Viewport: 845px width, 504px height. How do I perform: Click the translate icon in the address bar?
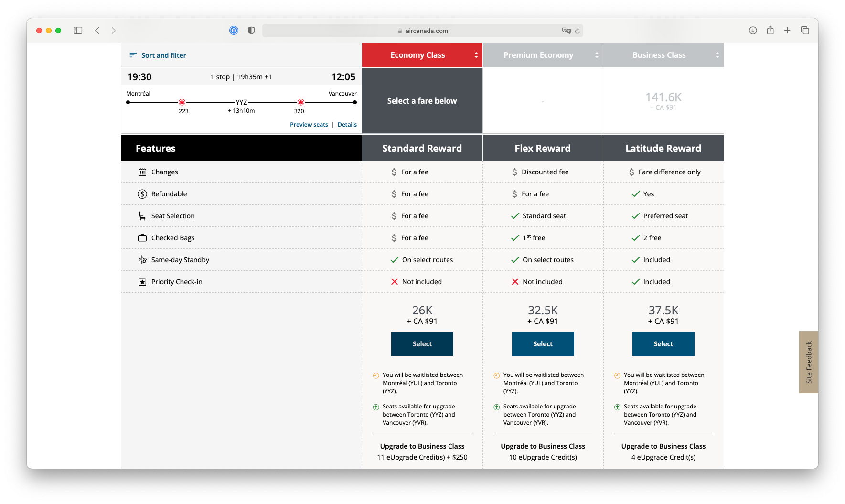(x=567, y=31)
